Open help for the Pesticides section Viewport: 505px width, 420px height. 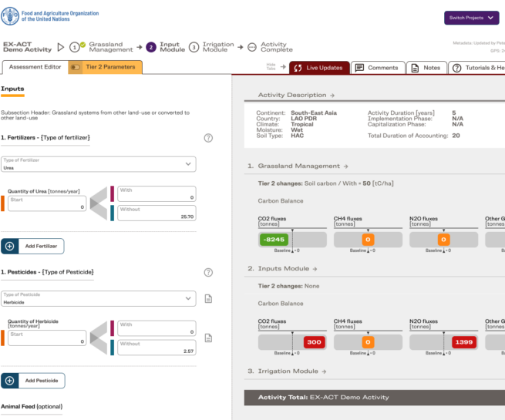click(x=208, y=273)
